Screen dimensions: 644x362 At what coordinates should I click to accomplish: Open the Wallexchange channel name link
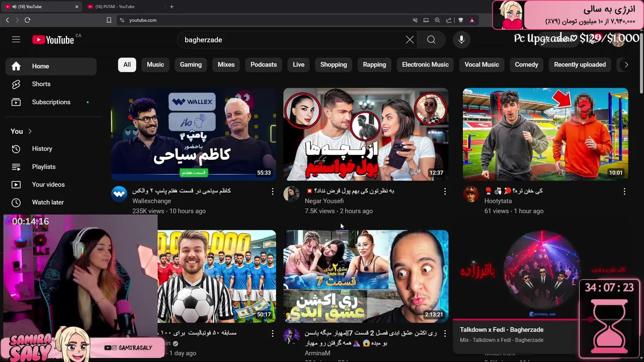point(151,201)
